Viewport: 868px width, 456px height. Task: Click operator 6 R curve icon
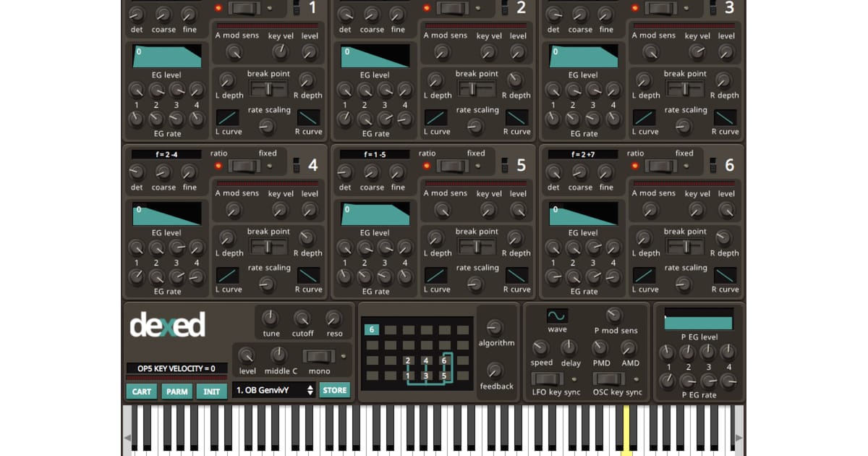[x=725, y=275]
